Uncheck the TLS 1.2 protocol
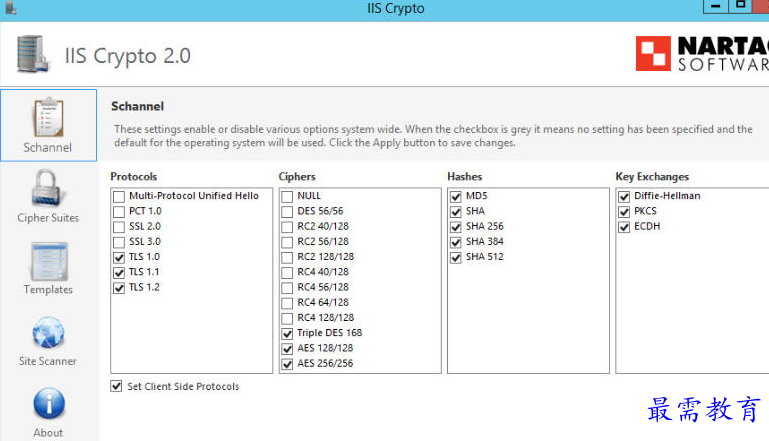Viewport: 769px width, 441px height. click(119, 288)
